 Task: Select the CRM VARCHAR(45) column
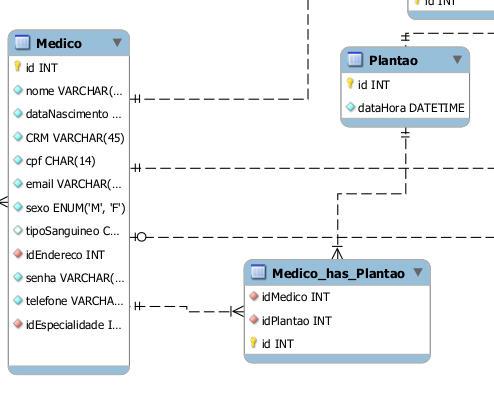pos(69,138)
